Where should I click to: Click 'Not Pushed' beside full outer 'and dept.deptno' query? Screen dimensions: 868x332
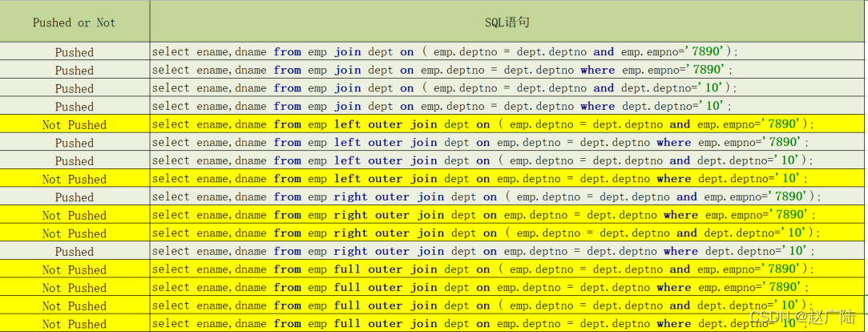[x=75, y=306]
